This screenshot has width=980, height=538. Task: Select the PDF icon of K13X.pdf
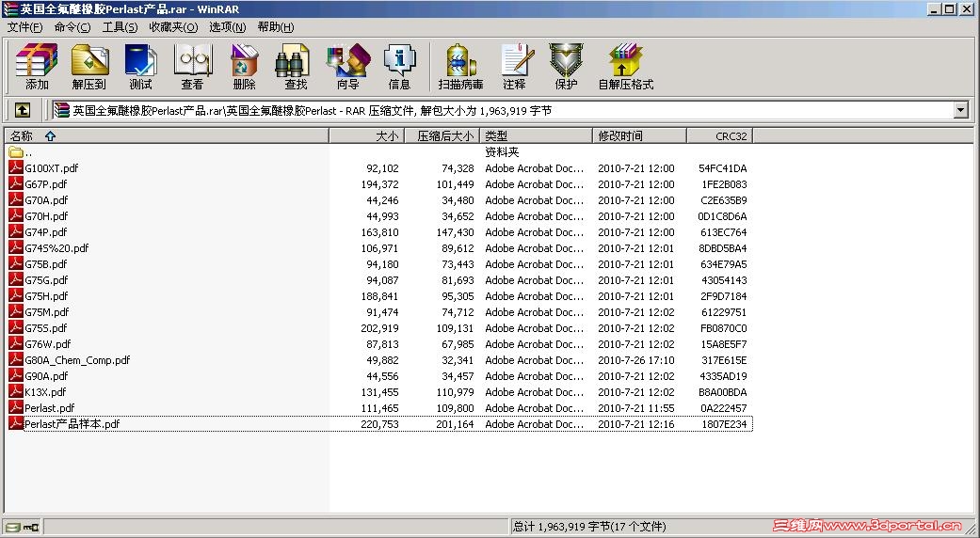click(x=16, y=392)
